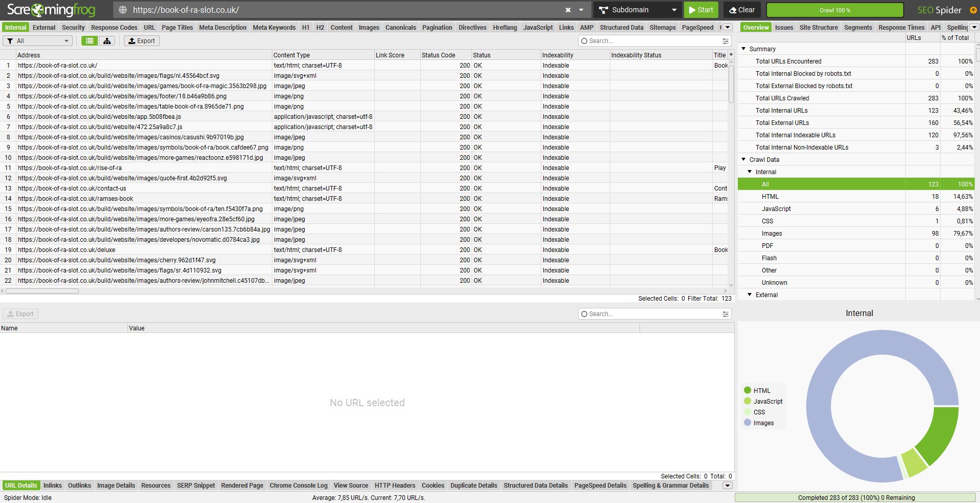Select the JavaScript row in Crawl Data
Image resolution: width=980 pixels, height=503 pixels.
[x=856, y=209]
